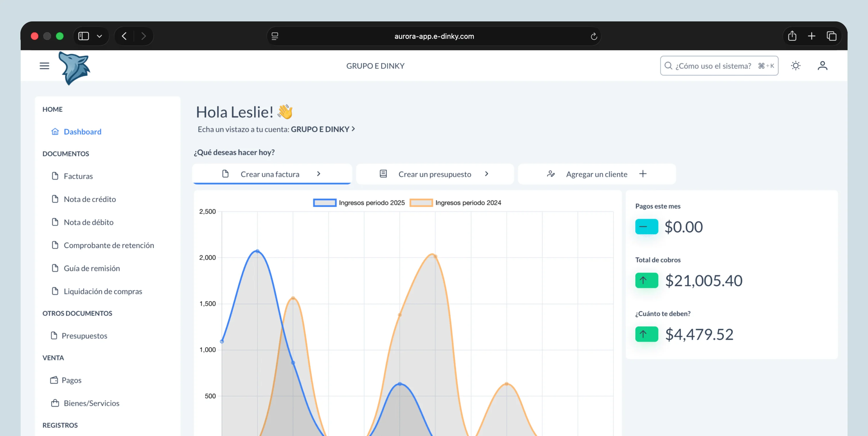Open Nota de crédito
This screenshot has width=868, height=436.
pyautogui.click(x=90, y=199)
